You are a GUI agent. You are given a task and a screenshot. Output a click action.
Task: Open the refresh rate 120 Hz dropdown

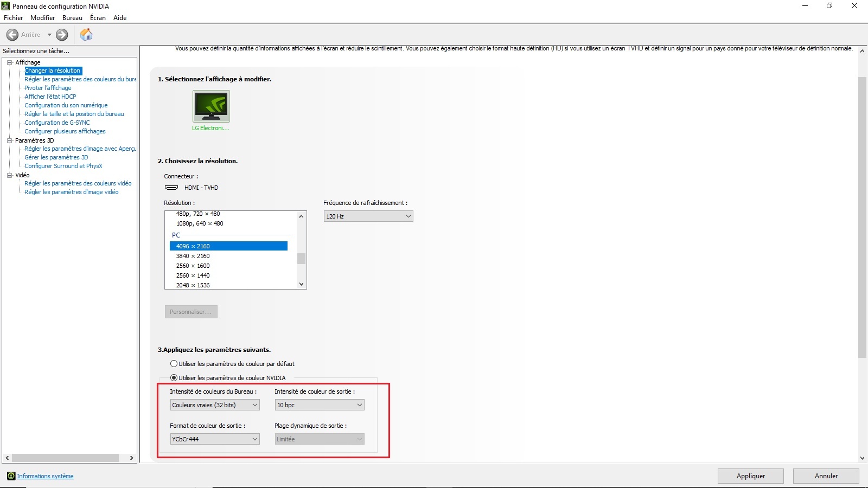368,216
